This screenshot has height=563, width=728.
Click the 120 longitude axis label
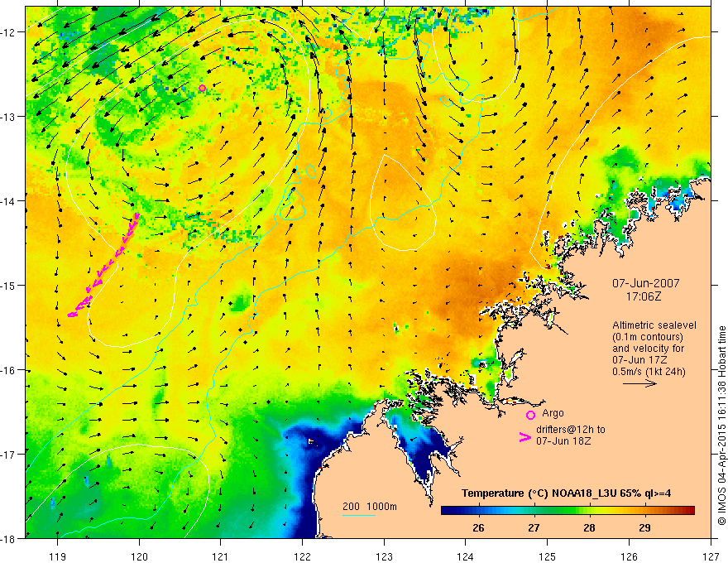coord(139,557)
